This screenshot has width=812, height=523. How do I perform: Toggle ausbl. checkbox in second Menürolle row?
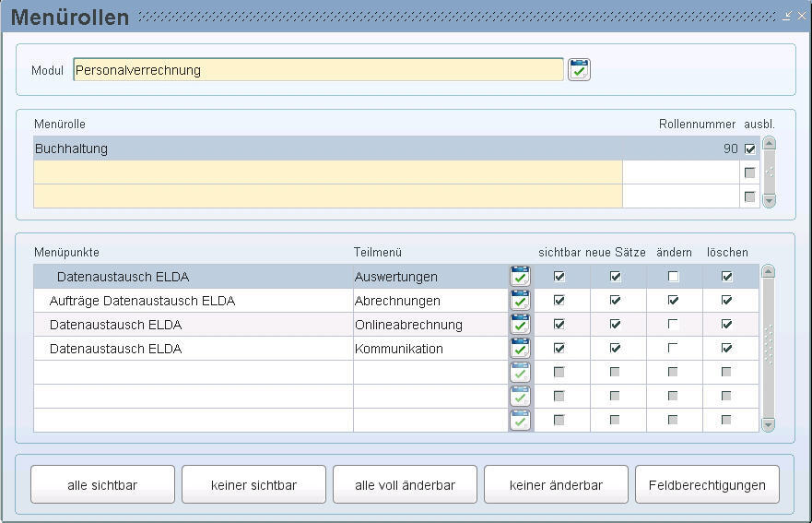click(749, 172)
